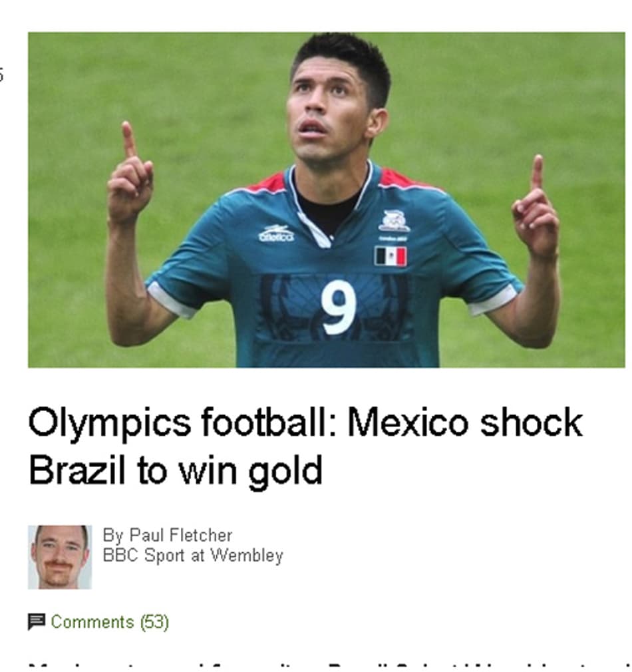632x672 pixels.
Task: Click Paul Fletcher's author photo
Action: [60, 557]
